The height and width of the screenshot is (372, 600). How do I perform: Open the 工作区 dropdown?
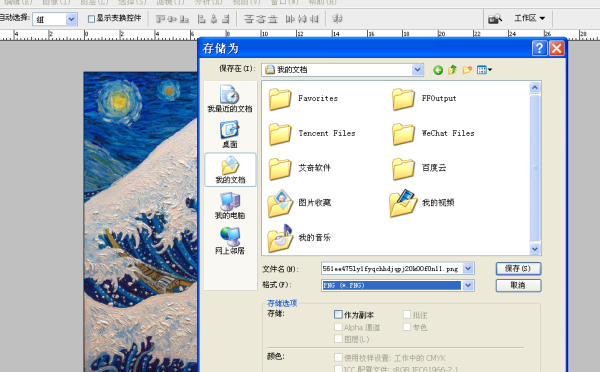[x=529, y=18]
